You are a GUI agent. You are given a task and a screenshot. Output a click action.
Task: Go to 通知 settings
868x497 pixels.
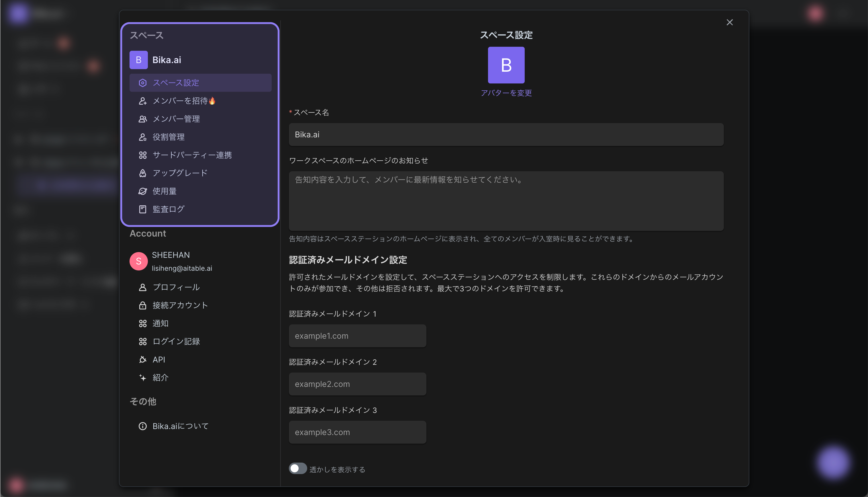(201, 323)
